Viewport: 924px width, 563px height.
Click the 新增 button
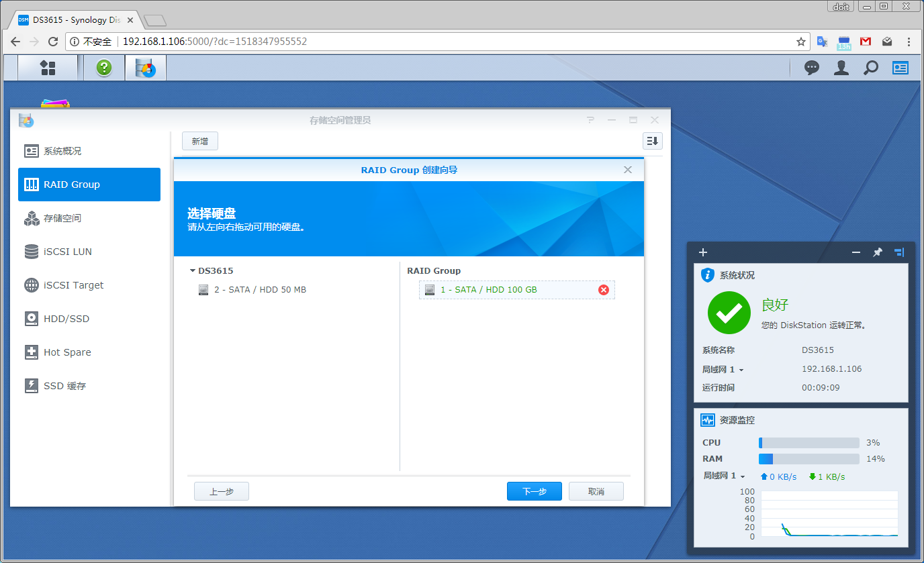coord(200,141)
